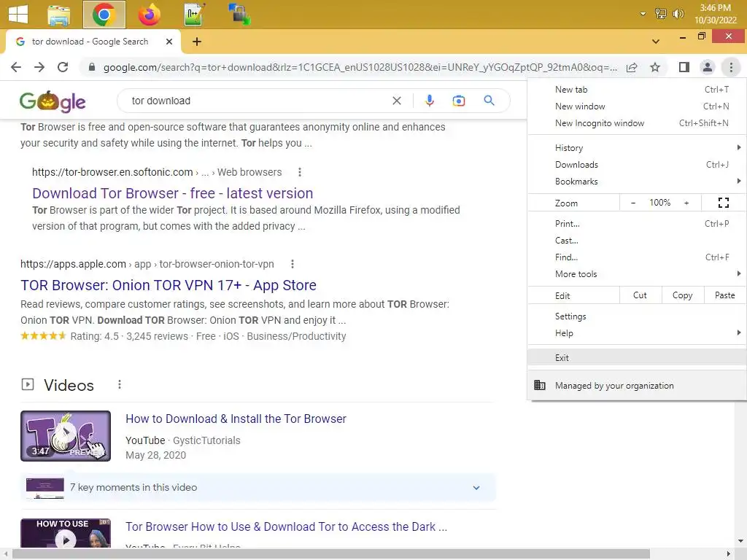Open the Chrome profile avatar
Image resolution: width=747 pixels, height=560 pixels.
click(708, 67)
